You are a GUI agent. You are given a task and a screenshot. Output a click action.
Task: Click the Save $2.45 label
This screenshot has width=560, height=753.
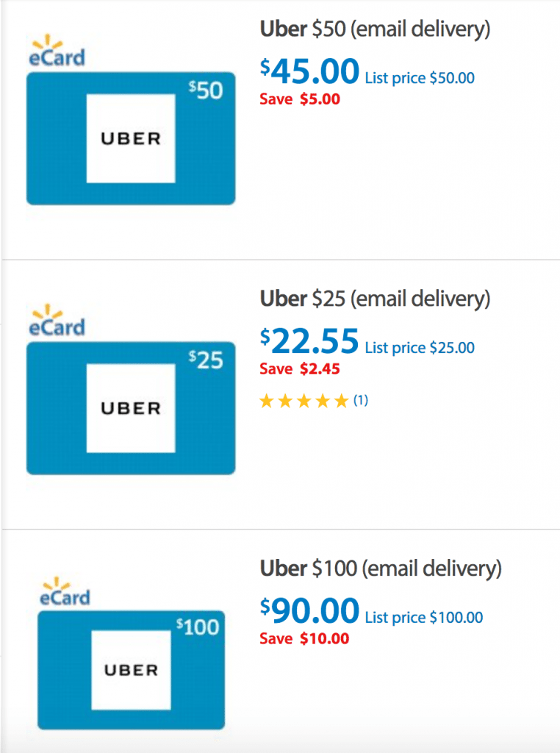[300, 369]
